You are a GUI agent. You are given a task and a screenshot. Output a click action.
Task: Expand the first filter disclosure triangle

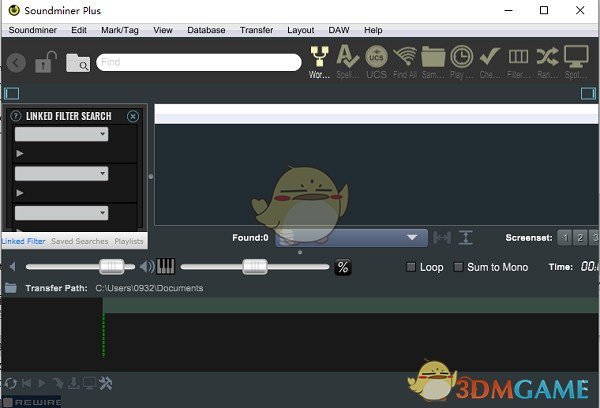pyautogui.click(x=20, y=153)
